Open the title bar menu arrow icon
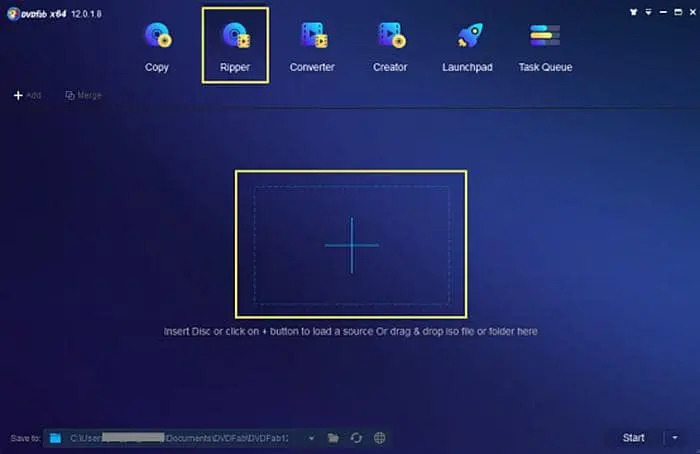Screen dimensions: 700x454 pyautogui.click(x=648, y=12)
